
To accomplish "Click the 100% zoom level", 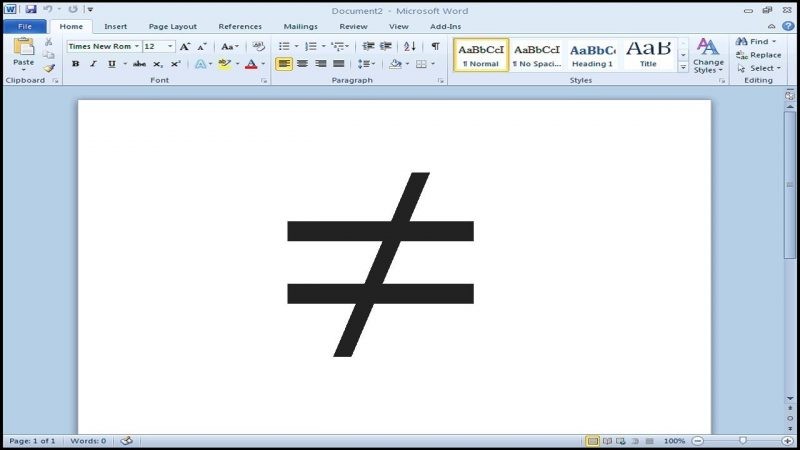I will coord(674,441).
